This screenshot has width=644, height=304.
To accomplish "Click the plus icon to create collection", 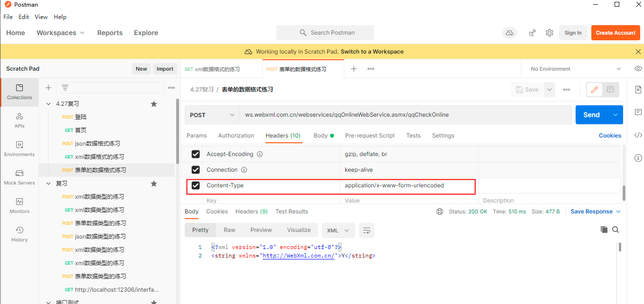I will pyautogui.click(x=48, y=88).
